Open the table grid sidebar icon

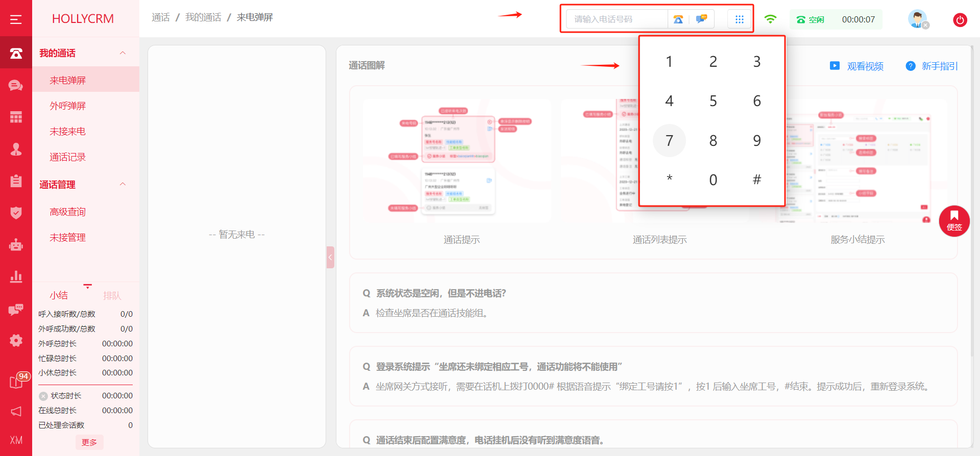tap(16, 117)
